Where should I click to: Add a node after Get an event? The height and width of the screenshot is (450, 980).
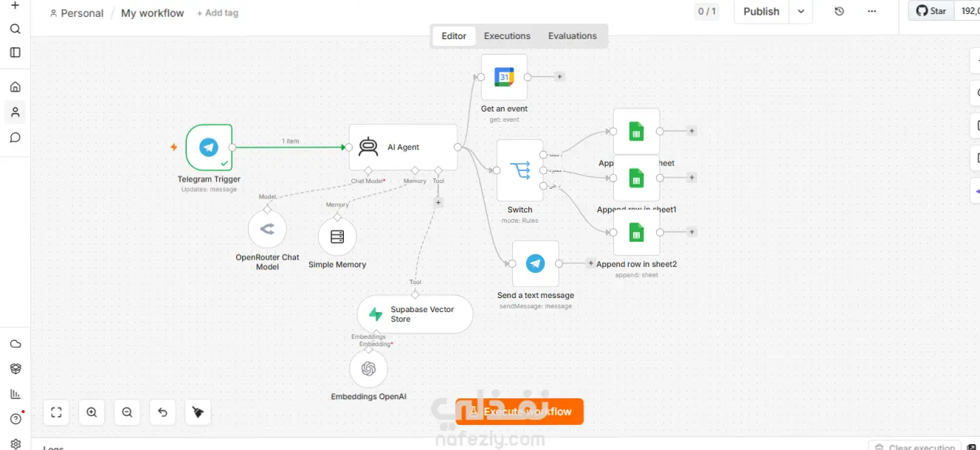pos(559,77)
